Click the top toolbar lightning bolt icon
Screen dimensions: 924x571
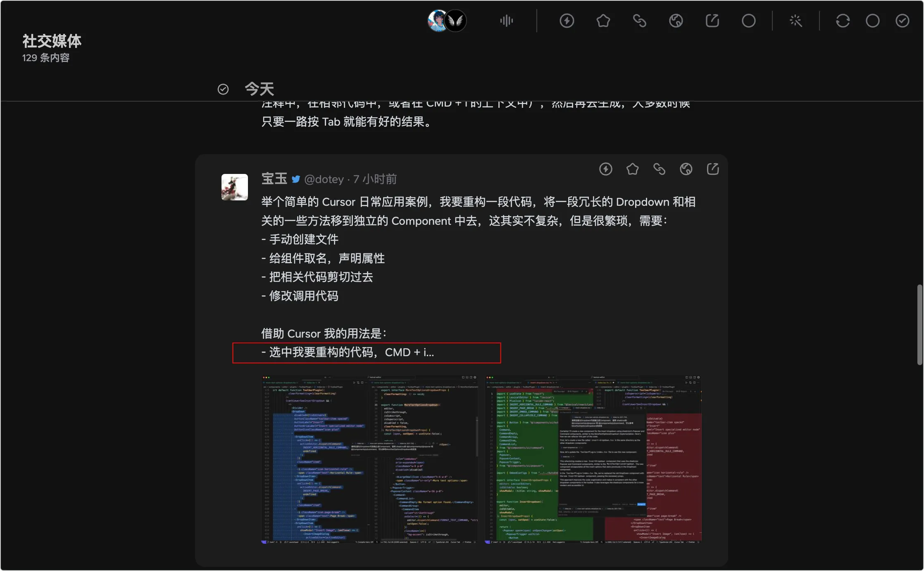[x=567, y=21]
